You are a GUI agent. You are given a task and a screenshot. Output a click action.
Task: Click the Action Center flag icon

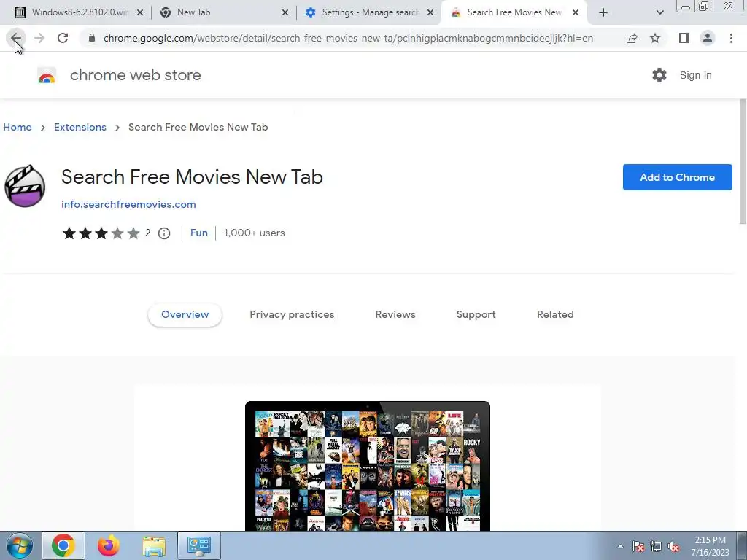[638, 547]
